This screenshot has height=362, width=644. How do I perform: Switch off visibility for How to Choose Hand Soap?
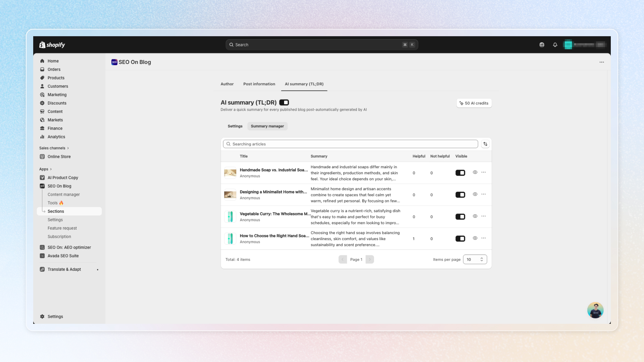point(460,239)
